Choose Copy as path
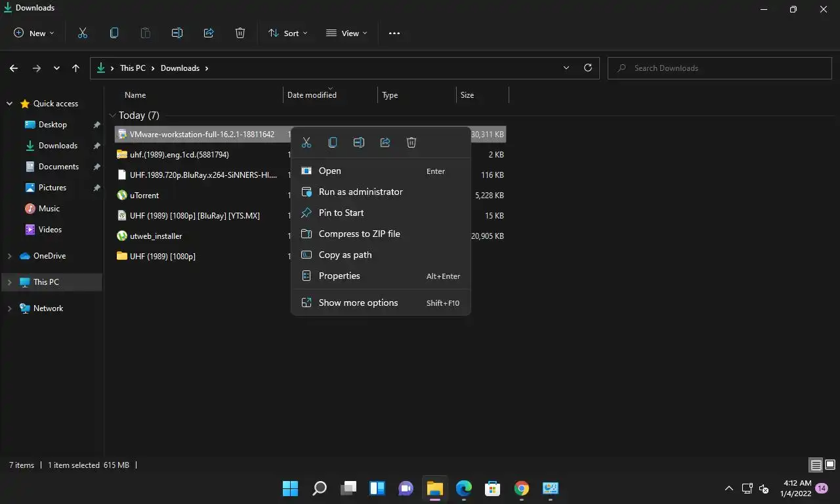840x504 pixels. click(x=381, y=255)
